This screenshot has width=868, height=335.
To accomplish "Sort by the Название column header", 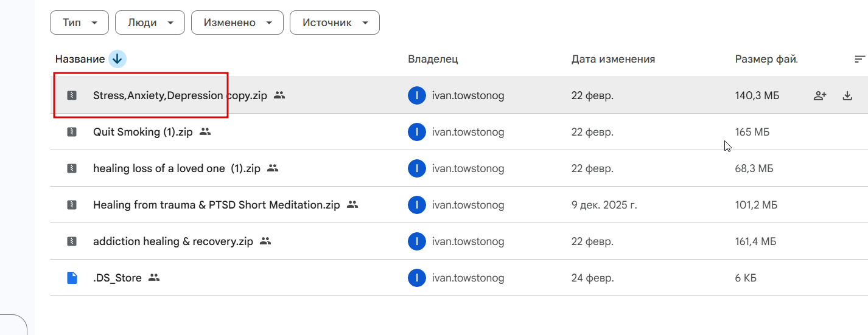I will pyautogui.click(x=80, y=59).
